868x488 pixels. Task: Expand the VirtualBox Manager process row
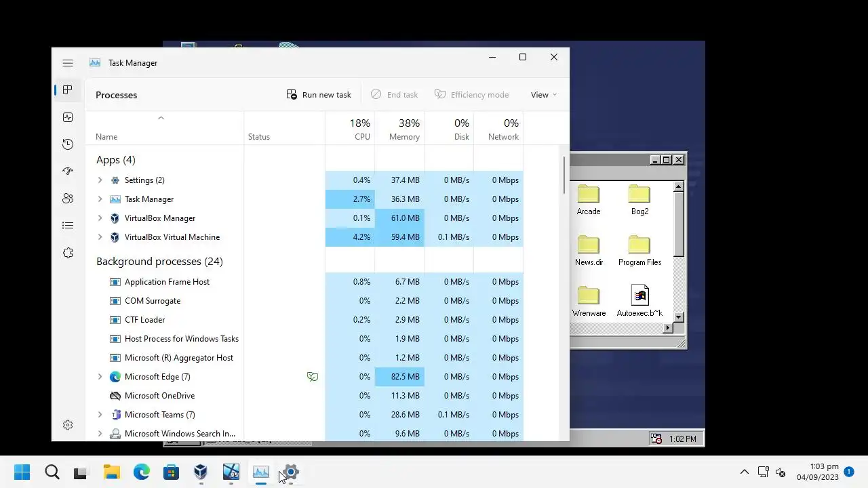[x=100, y=218]
